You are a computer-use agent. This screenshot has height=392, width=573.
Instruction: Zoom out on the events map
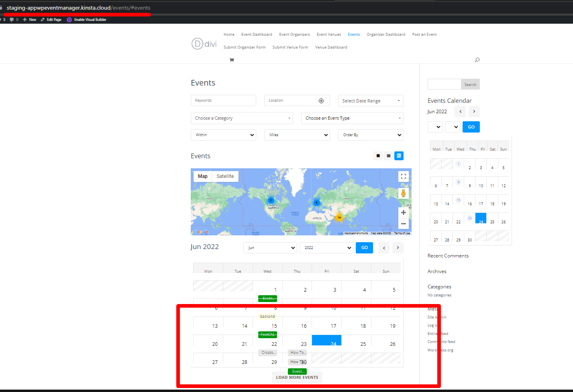[403, 223]
